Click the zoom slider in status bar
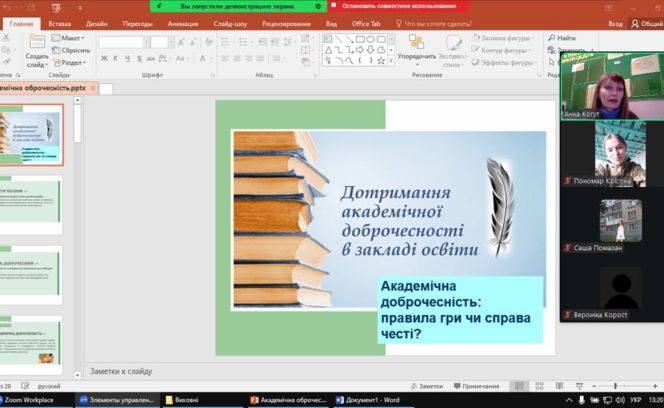This screenshot has width=664, height=408. 614,386
